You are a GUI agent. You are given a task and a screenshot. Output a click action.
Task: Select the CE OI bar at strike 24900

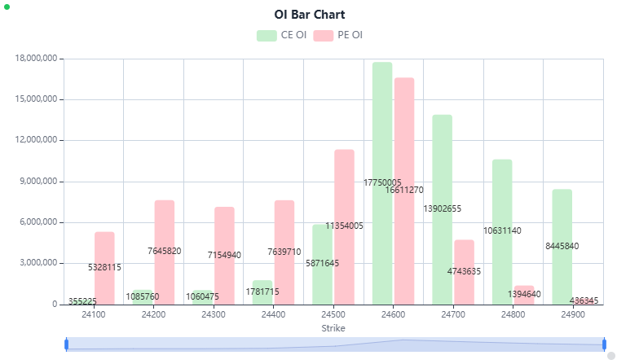pyautogui.click(x=562, y=247)
